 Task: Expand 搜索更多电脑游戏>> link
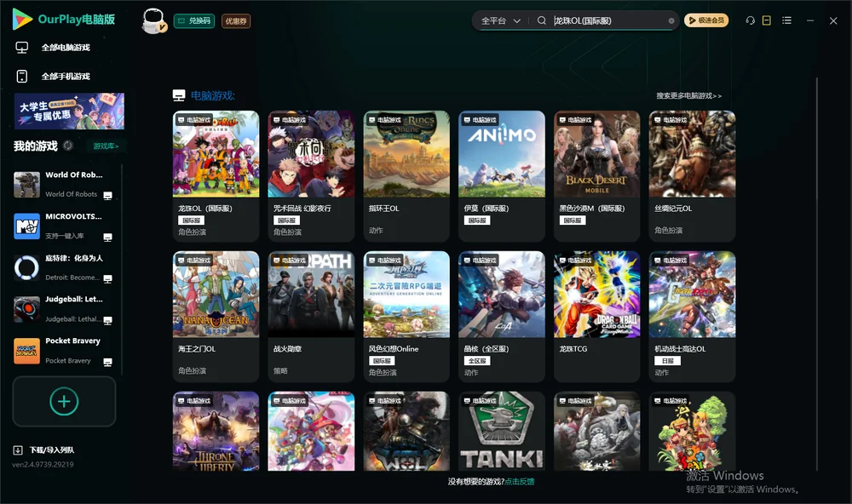[688, 95]
